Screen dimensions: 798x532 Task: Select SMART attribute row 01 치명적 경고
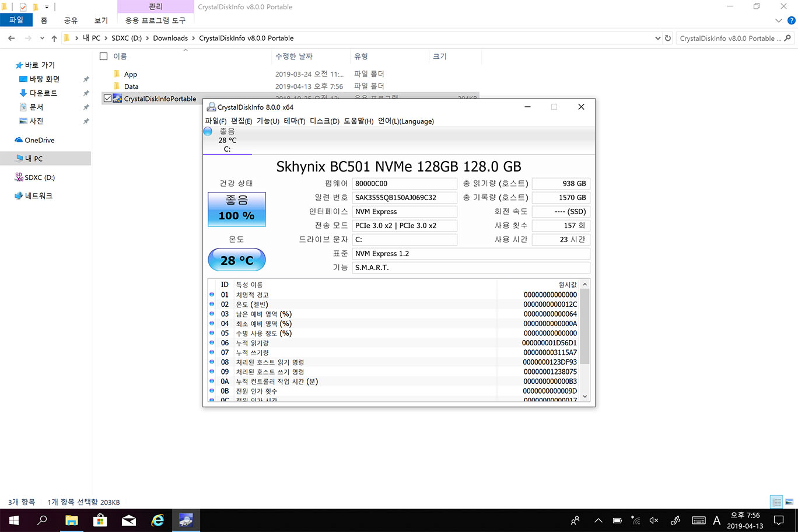(394, 295)
